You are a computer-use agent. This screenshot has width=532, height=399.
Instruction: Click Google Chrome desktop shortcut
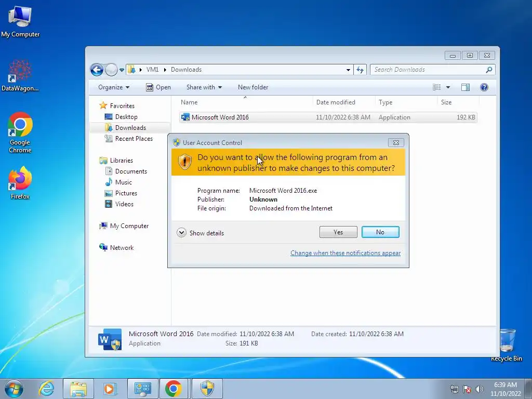20,132
